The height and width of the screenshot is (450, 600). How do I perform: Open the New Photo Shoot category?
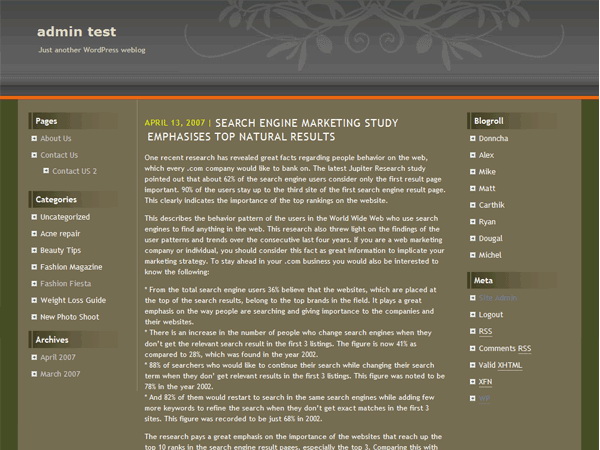tap(69, 317)
